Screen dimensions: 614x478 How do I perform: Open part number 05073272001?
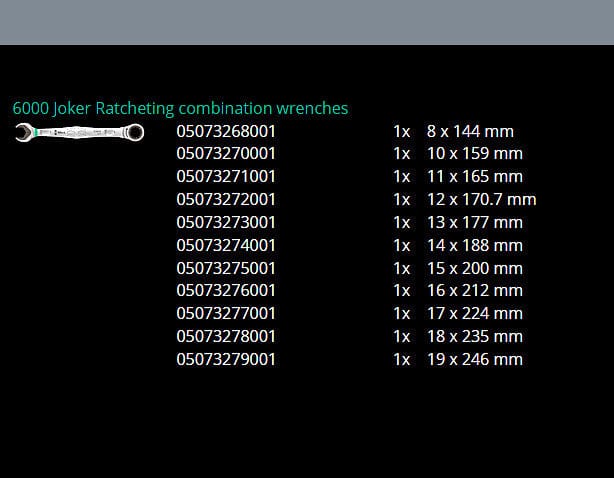click(226, 199)
